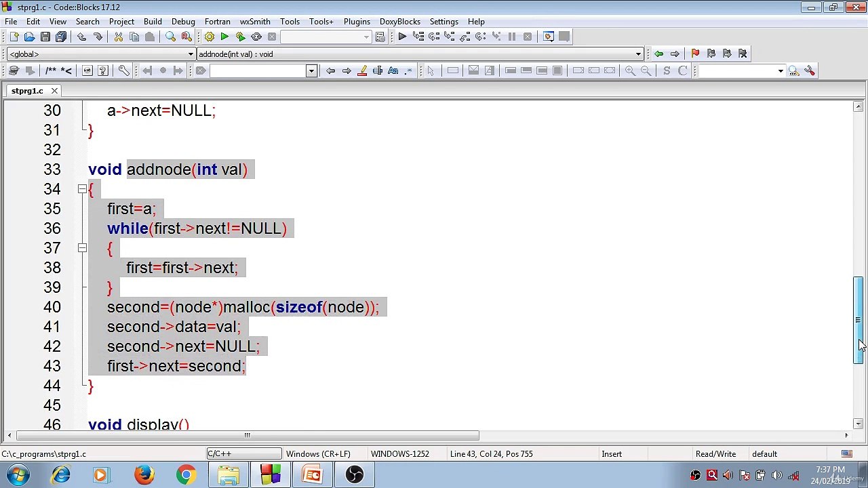Image resolution: width=868 pixels, height=488 pixels.
Task: Open the File menu
Action: [x=11, y=22]
